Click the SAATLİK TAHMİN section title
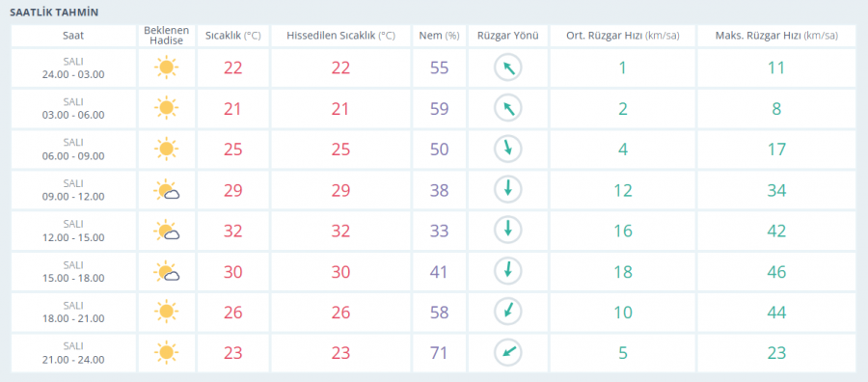Screen dimensions: 868x382 54,13
